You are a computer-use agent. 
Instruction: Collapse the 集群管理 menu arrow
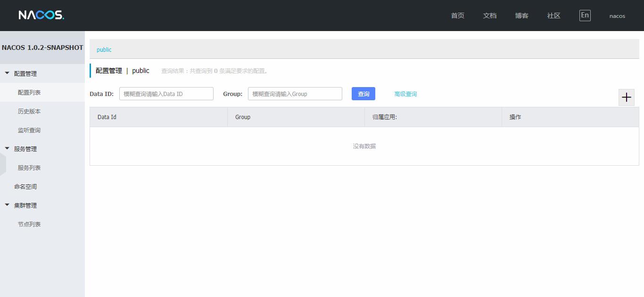(7, 205)
